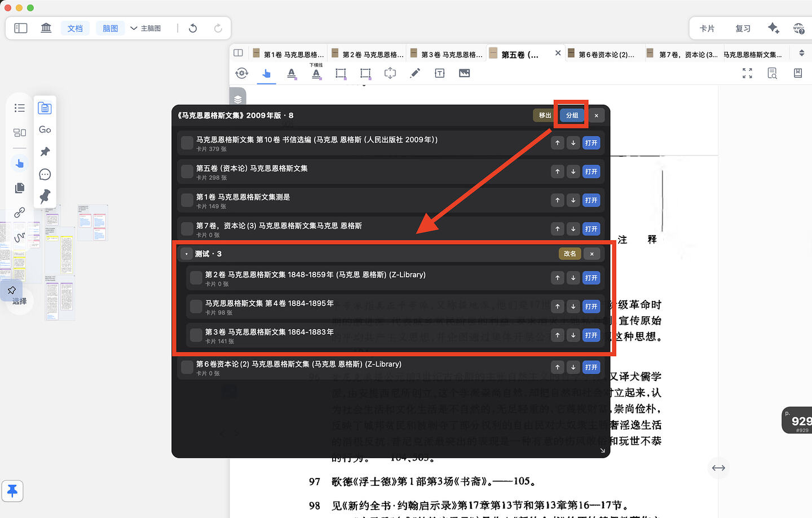Viewport: 812px width, 518px height.
Task: Check the box for 第7卷，资本论(3) row
Action: click(187, 229)
